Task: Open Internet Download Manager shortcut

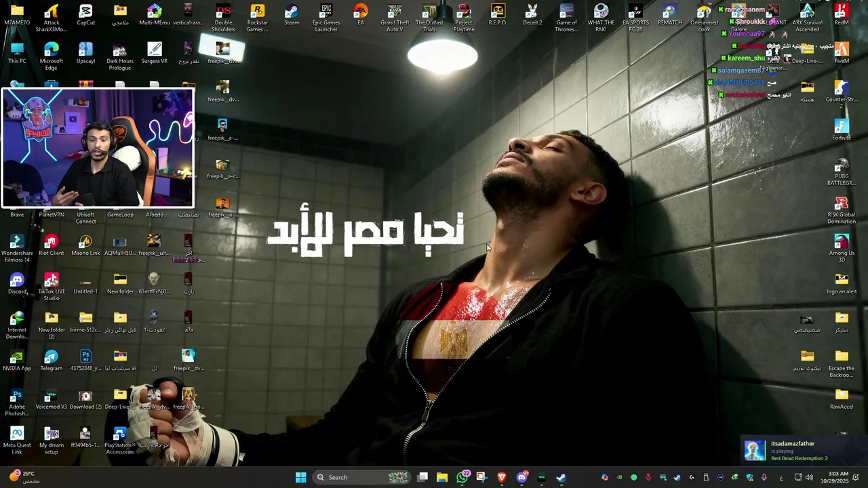Action: tap(17, 325)
